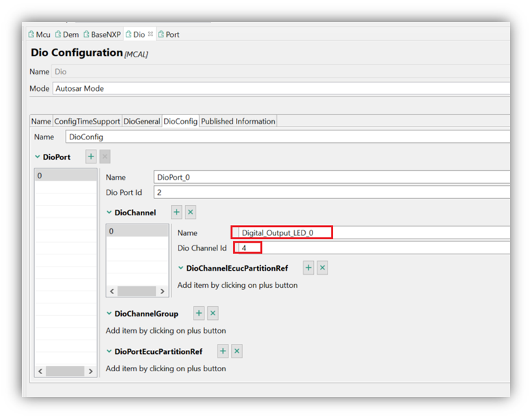Image resolution: width=532 pixels, height=419 pixels.
Task: Remove a DioPortEcucPartitionRef item
Action: [237, 351]
